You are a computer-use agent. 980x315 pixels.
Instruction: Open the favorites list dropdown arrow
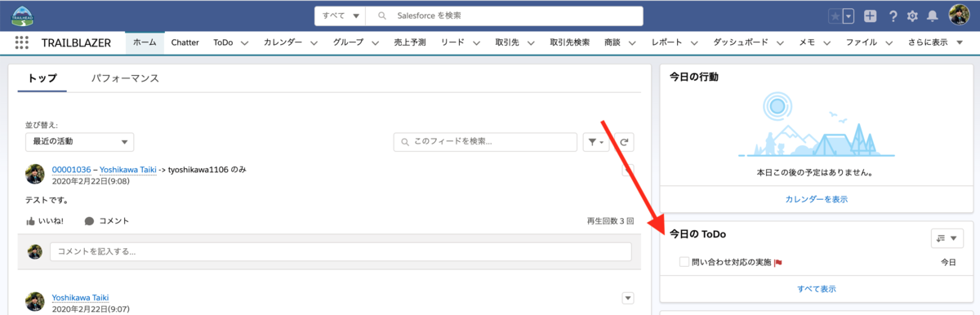pos(849,16)
